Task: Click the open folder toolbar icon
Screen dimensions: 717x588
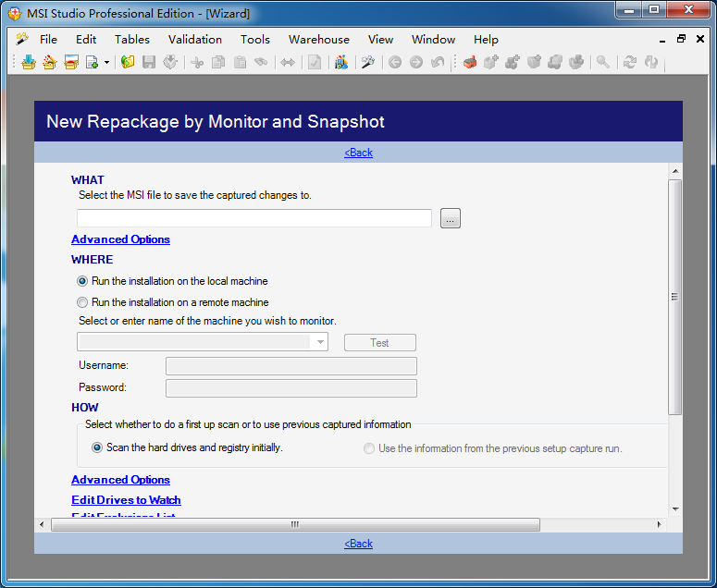Action: 128,62
